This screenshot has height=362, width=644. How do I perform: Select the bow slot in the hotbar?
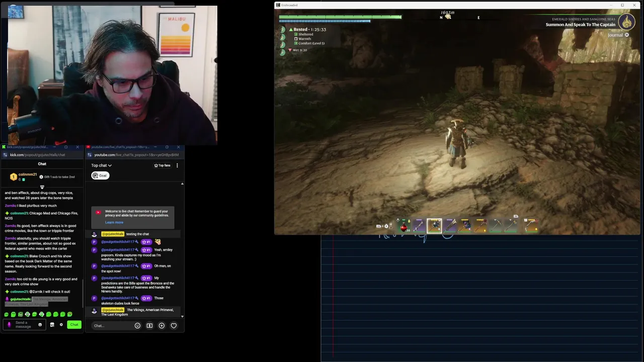(x=532, y=226)
